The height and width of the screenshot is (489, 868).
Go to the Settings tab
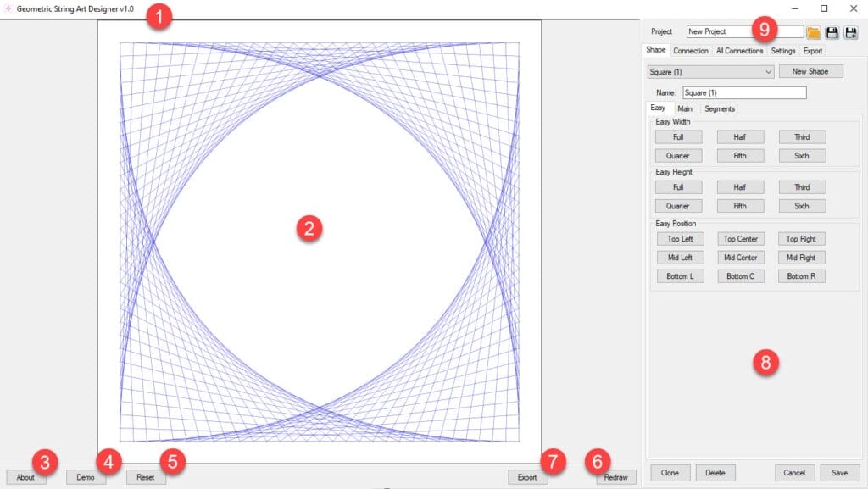click(x=783, y=51)
